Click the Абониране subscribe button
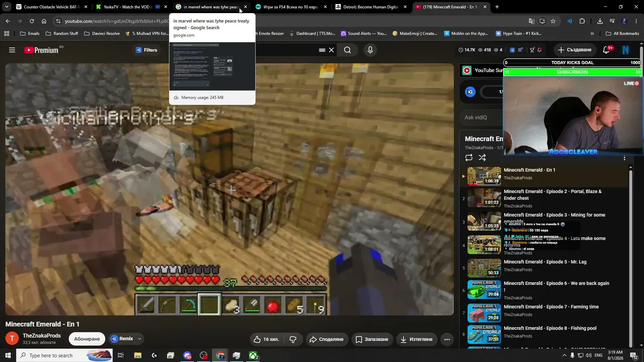The image size is (644, 362). (87, 339)
